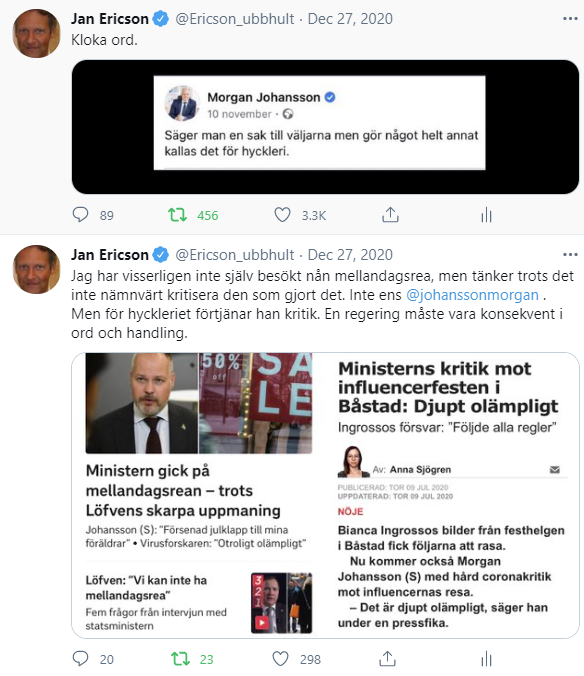The width and height of the screenshot is (584, 676).
Task: View analytics of the second tweet
Action: [x=486, y=658]
